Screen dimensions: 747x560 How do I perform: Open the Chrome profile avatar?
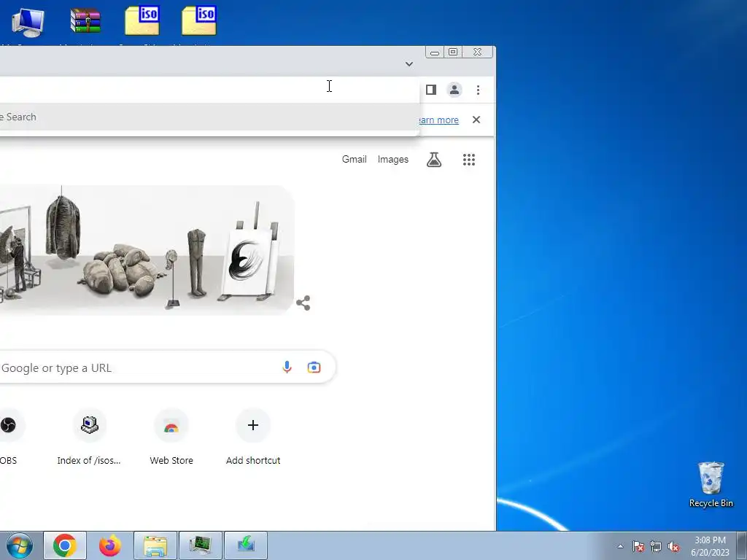click(454, 90)
